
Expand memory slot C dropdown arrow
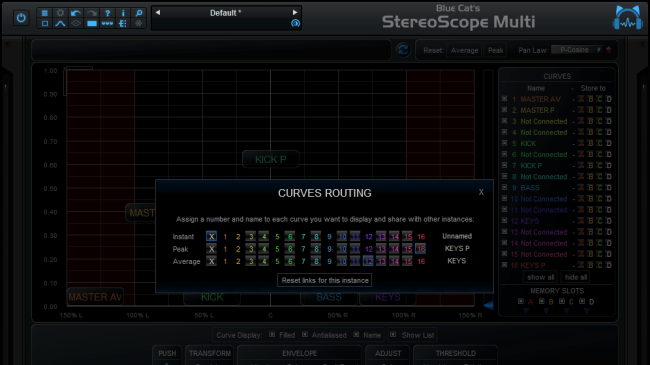(566, 311)
